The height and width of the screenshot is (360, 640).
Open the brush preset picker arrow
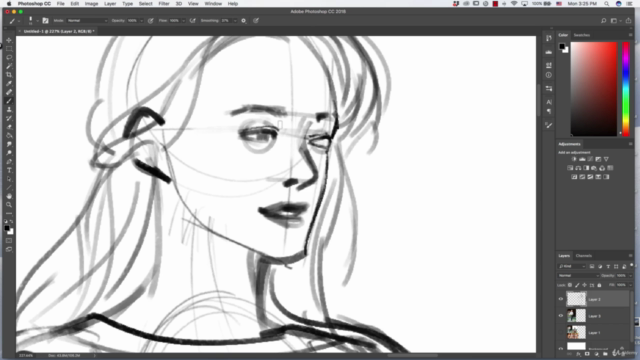pyautogui.click(x=37, y=20)
